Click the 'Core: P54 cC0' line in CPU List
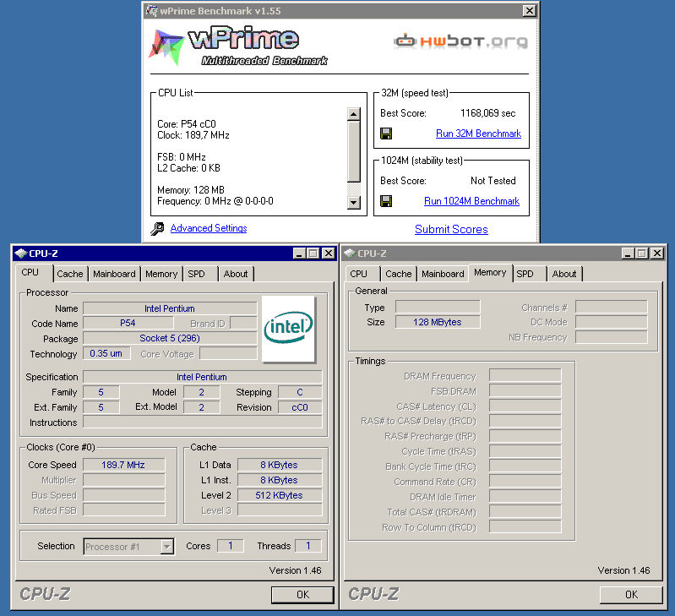675x616 pixels. 187,124
